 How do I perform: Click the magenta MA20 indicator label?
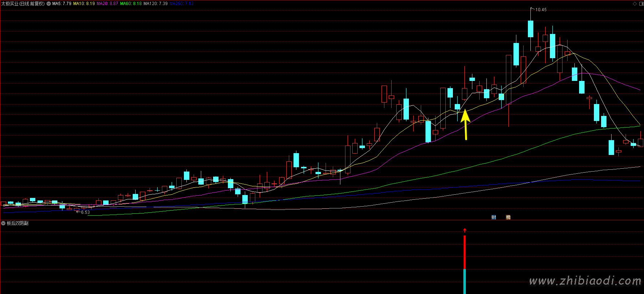[107, 4]
